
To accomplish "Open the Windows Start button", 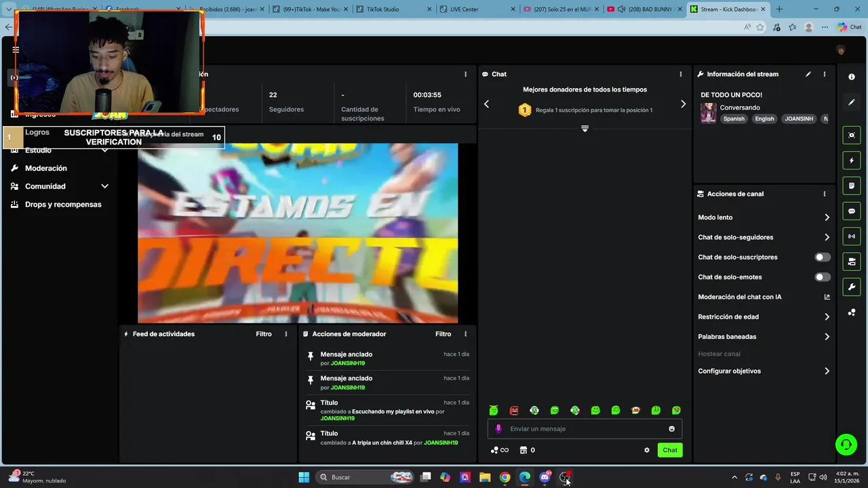I will pyautogui.click(x=304, y=477).
